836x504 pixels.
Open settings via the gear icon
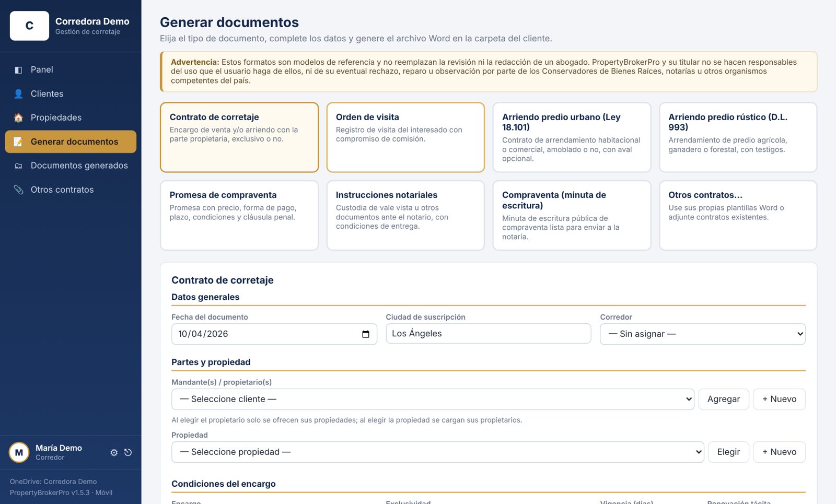[x=114, y=453]
